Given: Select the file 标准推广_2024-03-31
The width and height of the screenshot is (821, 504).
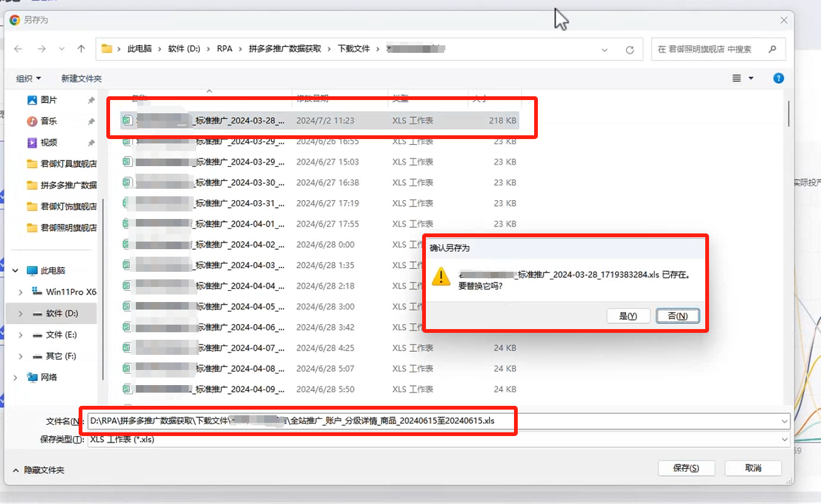Looking at the screenshot, I should [320, 203].
